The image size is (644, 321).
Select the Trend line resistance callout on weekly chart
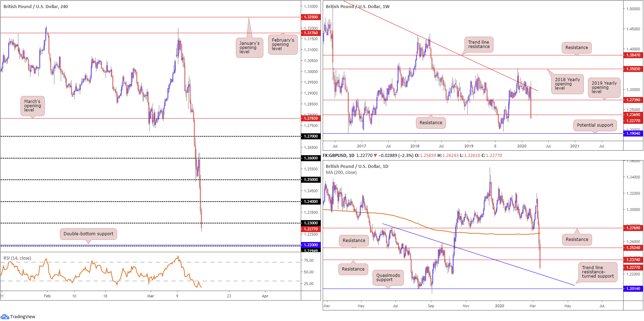point(479,44)
